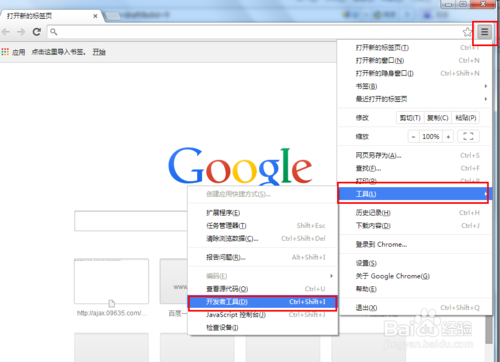Open 开发者工具(D) in submenu
Screen dimensions: 500x362
(x=263, y=302)
